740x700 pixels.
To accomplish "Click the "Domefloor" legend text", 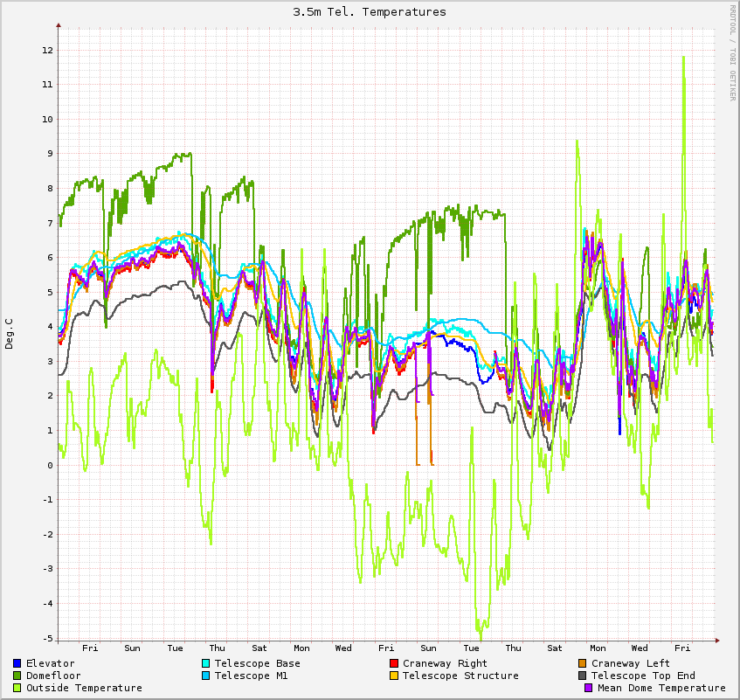I will click(53, 676).
